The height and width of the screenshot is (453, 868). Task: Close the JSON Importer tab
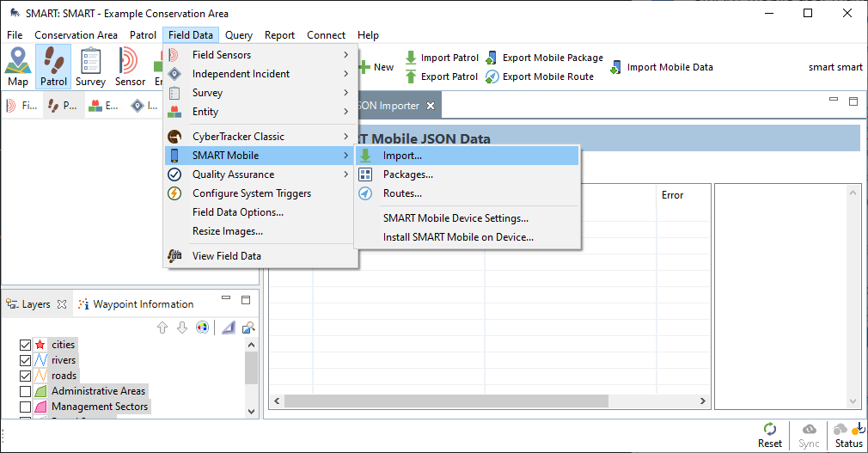(x=431, y=106)
